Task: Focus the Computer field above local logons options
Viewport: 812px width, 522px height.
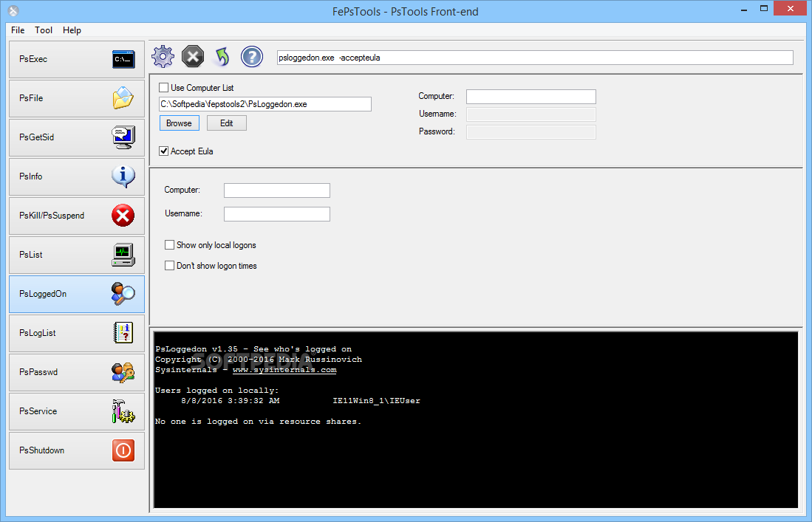Action: click(276, 190)
